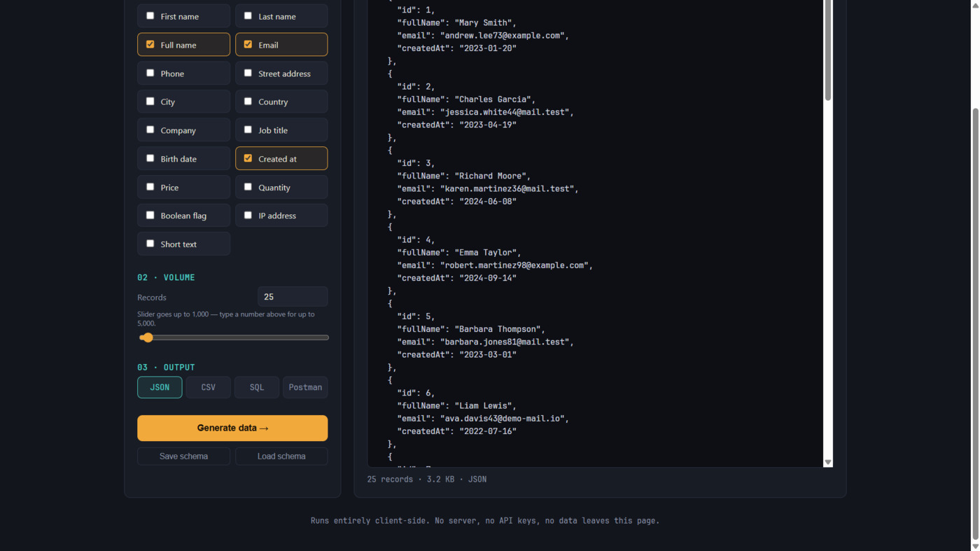Viewport: 980px width, 551px height.
Task: Choose the Postman output format
Action: point(305,387)
